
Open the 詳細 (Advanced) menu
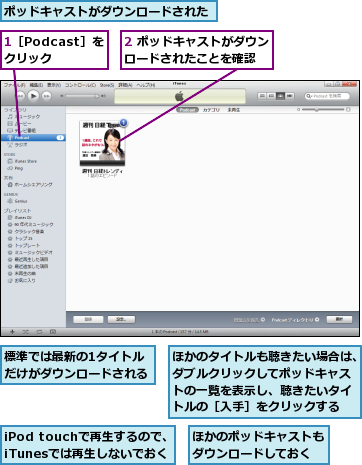click(x=125, y=85)
